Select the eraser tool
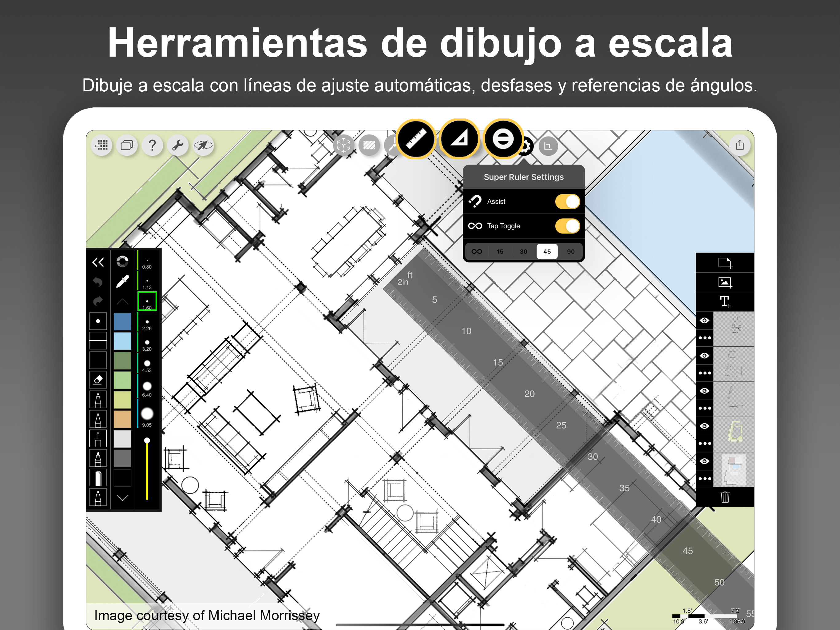Screen dimensions: 840x630 (x=98, y=379)
